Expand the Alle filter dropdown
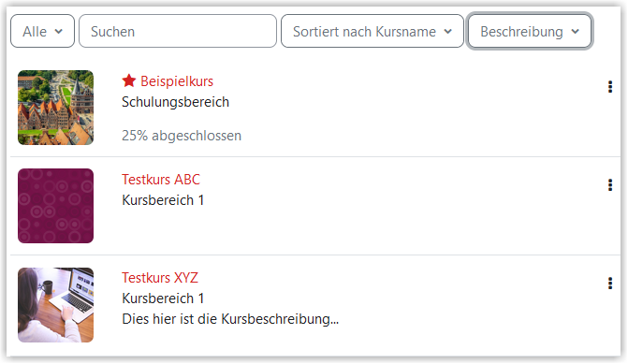The width and height of the screenshot is (628, 364). point(42,31)
